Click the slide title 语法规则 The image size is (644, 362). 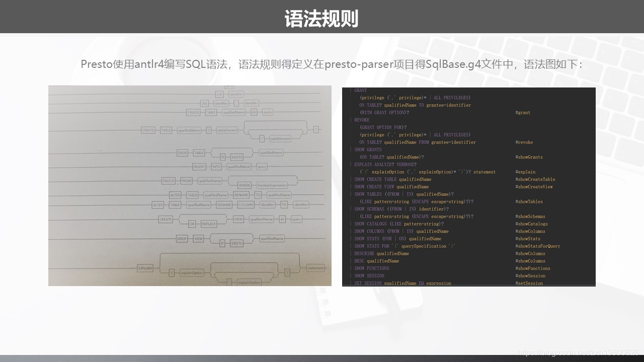pos(321,19)
